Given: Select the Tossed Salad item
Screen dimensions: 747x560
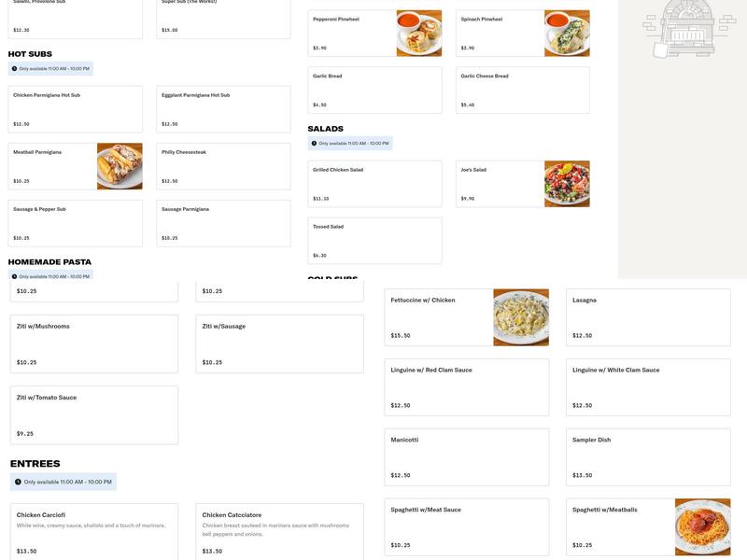Looking at the screenshot, I should [375, 241].
